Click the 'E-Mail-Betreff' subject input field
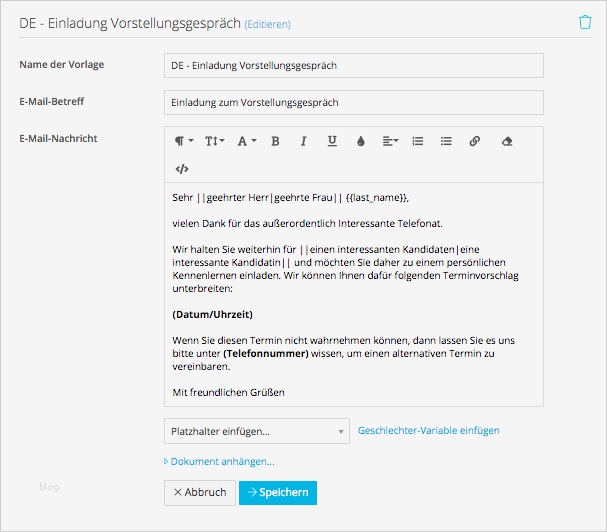 353,102
